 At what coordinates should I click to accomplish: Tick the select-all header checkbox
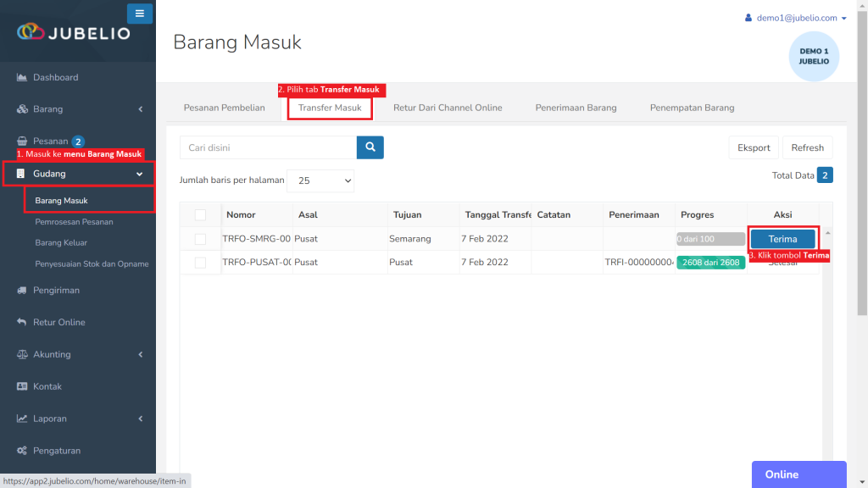[x=200, y=214]
